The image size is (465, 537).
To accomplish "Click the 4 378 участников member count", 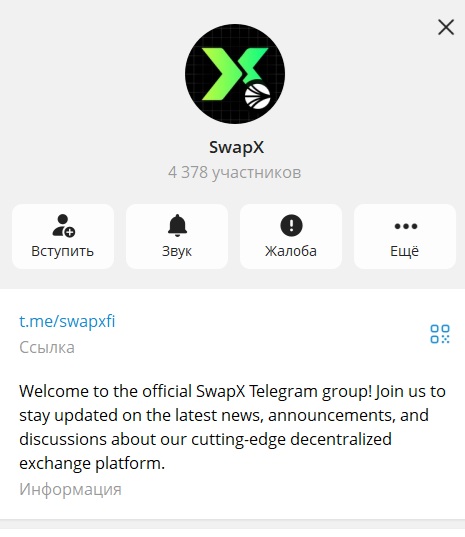I will click(235, 173).
